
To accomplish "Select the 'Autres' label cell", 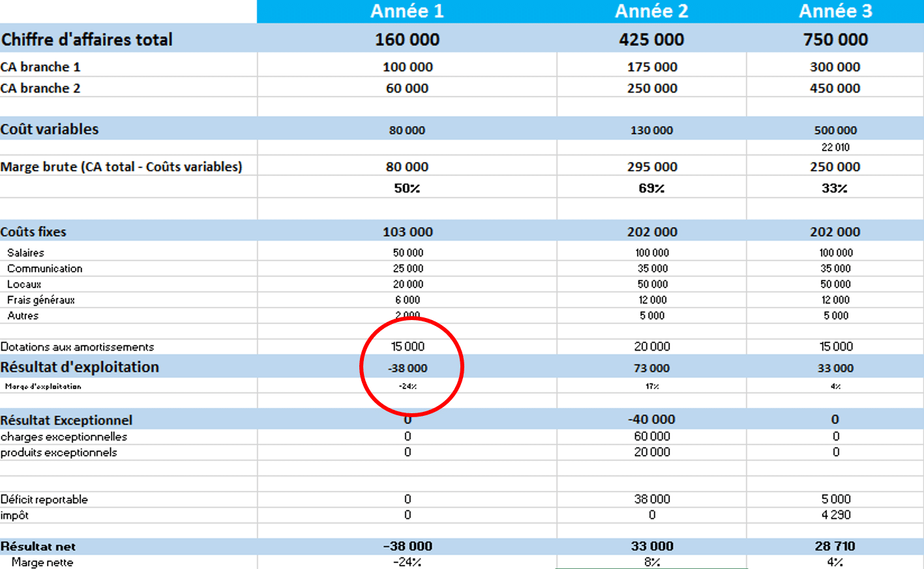I will [23, 315].
